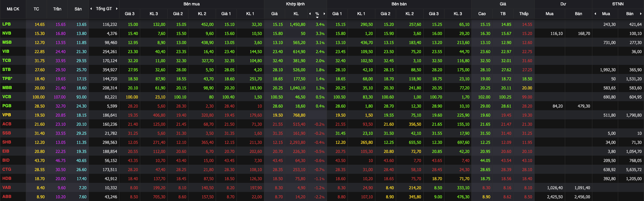The width and height of the screenshot is (644, 201).
Task: Click HDB floor price 17.40
Action: pyautogui.click(x=82, y=179)
